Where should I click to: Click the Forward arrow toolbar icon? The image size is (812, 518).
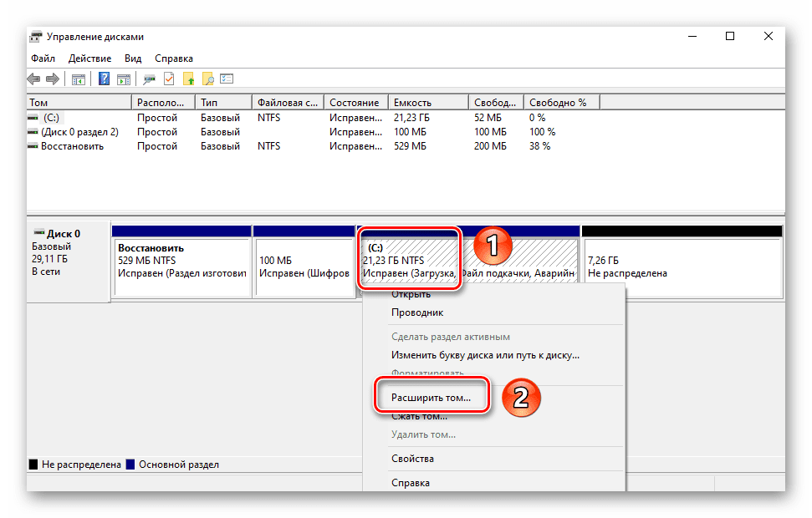pyautogui.click(x=53, y=79)
